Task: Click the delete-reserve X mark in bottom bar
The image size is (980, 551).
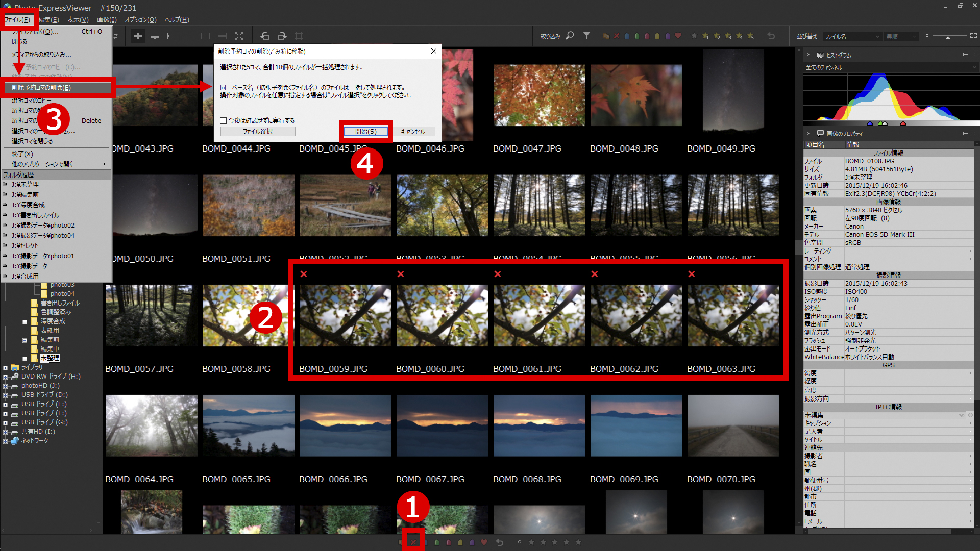Action: (x=413, y=542)
